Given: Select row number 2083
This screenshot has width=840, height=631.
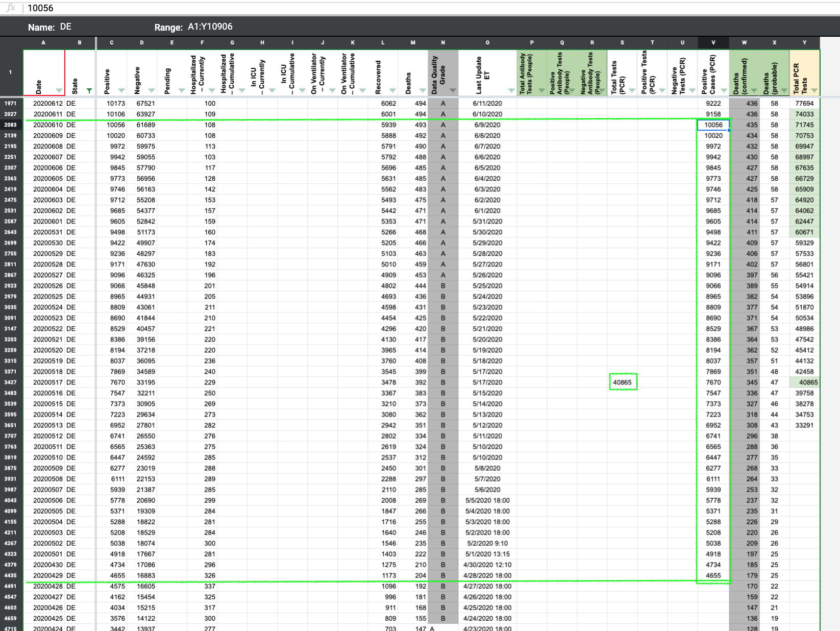Looking at the screenshot, I should tap(10, 125).
